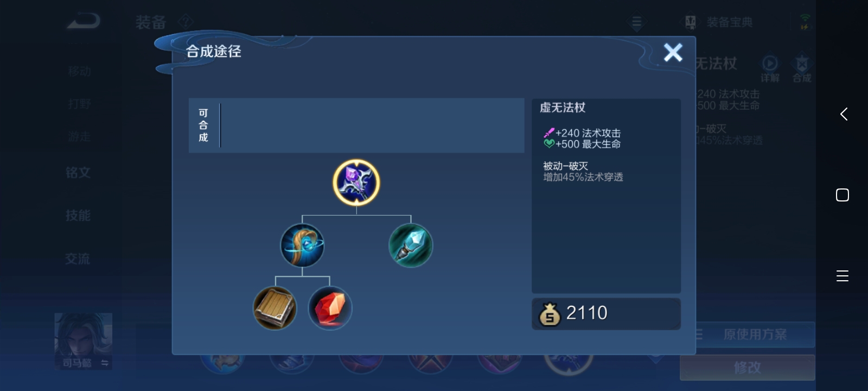868x391 pixels.
Task: Select the Void Staff icon at tree top
Action: pos(356,183)
